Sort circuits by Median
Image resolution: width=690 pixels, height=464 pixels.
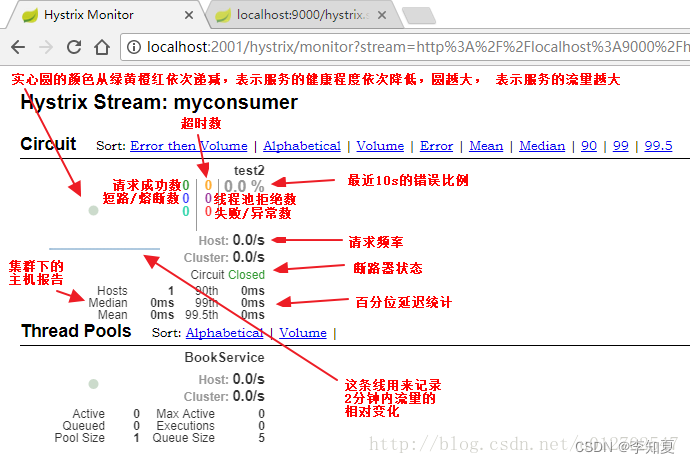(542, 146)
